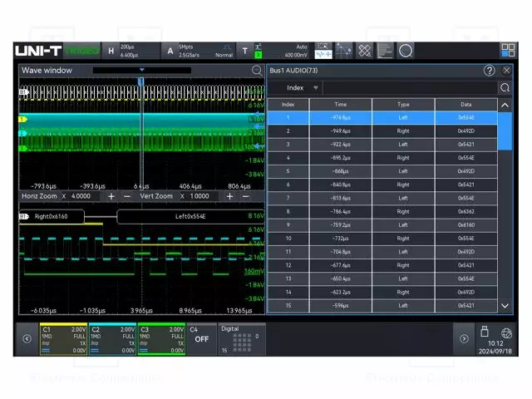Screen dimensions: 532x399
Task: Toggle channel C4 on
Action: click(201, 339)
